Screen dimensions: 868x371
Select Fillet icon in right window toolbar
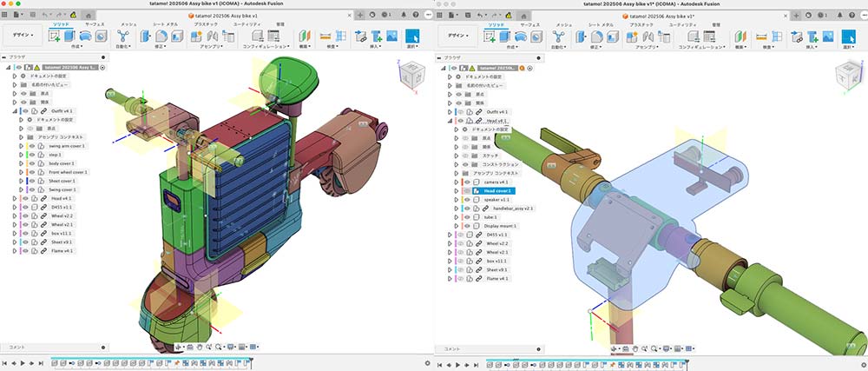pyautogui.click(x=596, y=36)
